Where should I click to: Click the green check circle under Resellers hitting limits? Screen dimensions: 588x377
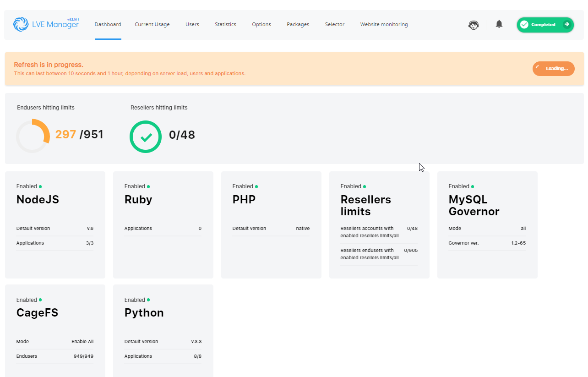[146, 137]
